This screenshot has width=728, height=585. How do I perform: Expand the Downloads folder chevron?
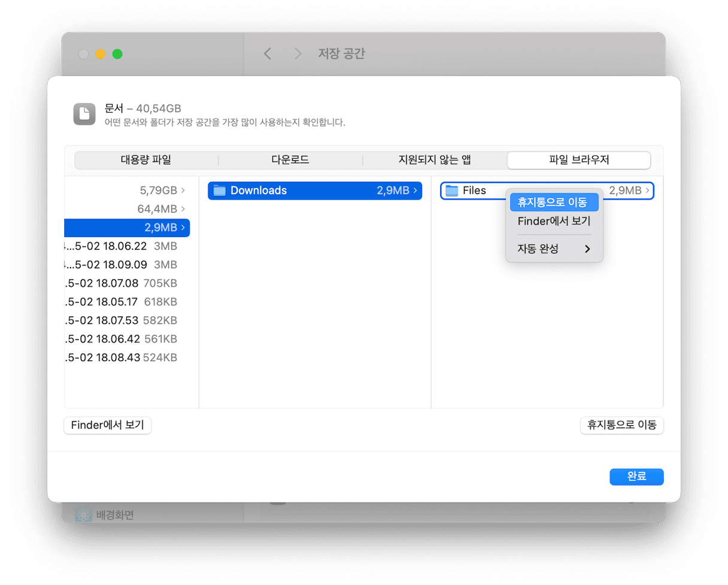point(415,190)
